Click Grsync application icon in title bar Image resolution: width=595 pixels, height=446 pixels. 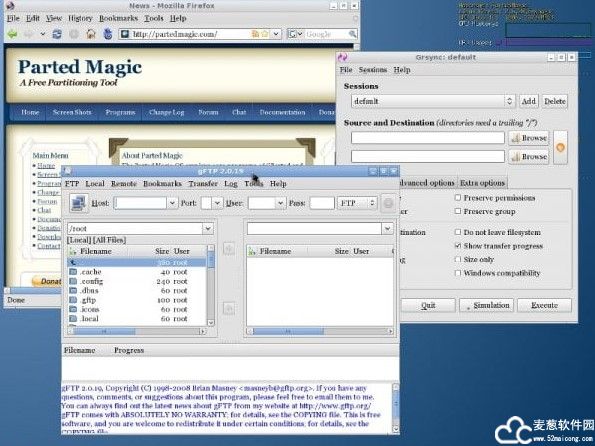tap(343, 57)
